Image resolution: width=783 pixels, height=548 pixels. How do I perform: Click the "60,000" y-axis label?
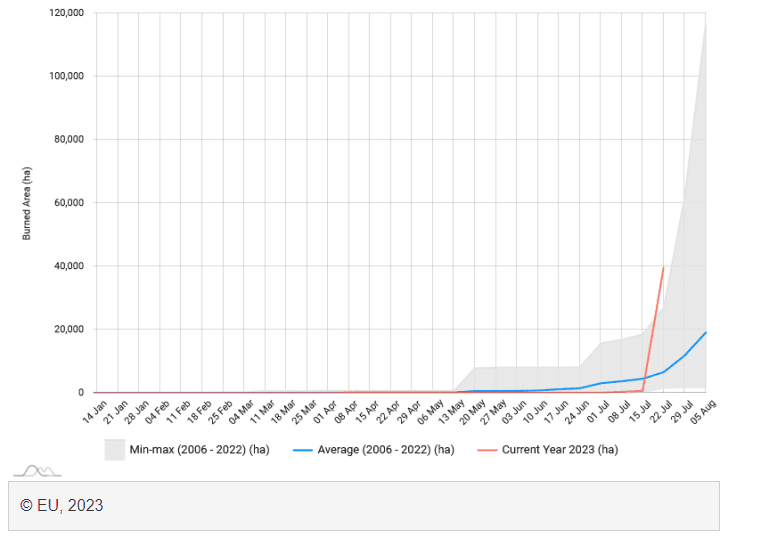(x=67, y=203)
